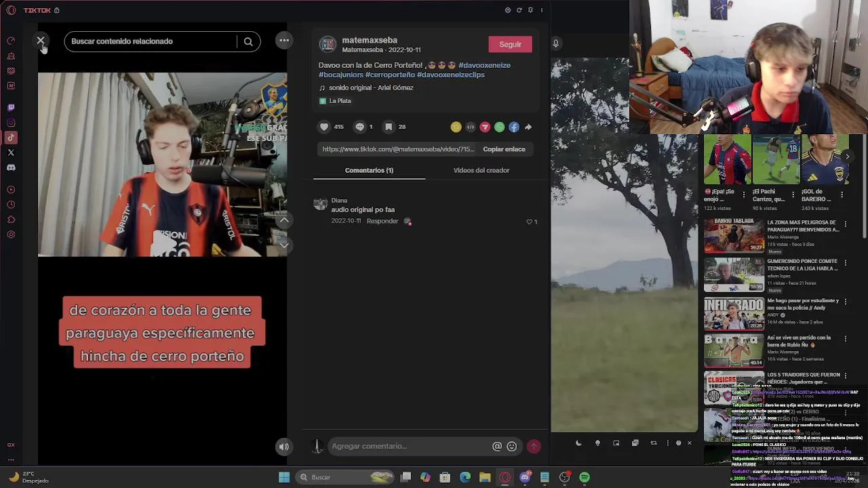Save the video with the bookmark icon
This screenshot has height=488, width=868.
point(389,127)
